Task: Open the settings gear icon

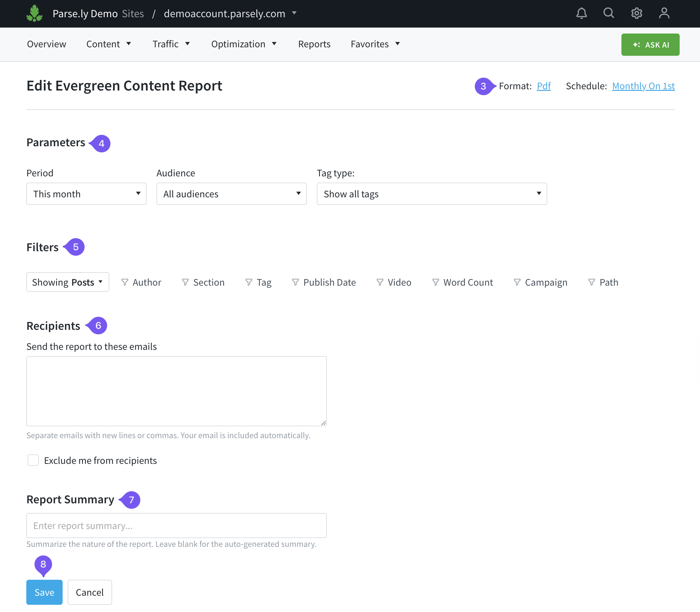Action: coord(636,13)
